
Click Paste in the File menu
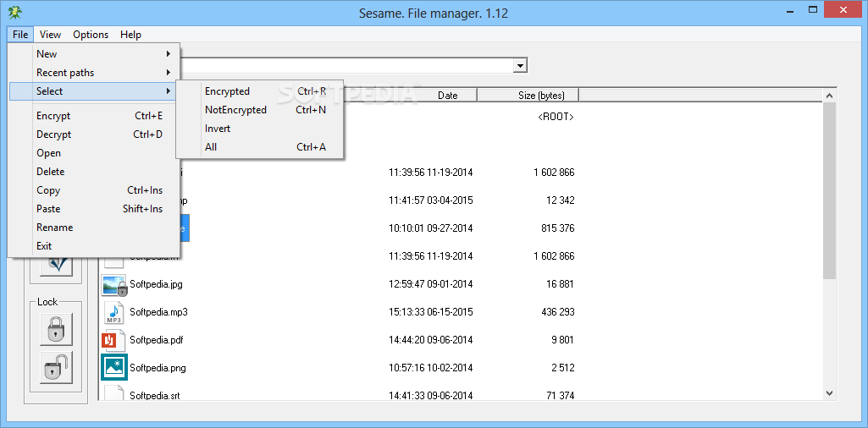click(x=94, y=209)
